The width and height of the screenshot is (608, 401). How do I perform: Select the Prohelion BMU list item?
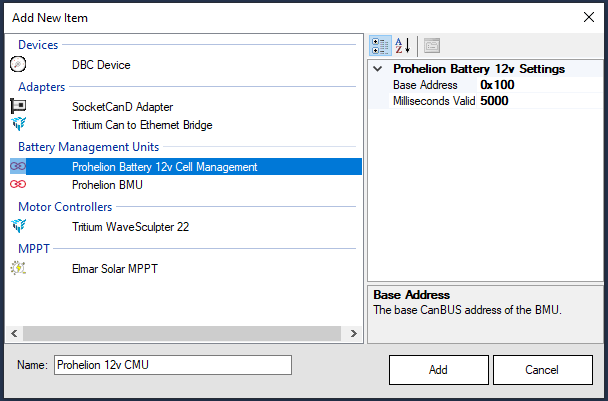(x=107, y=185)
